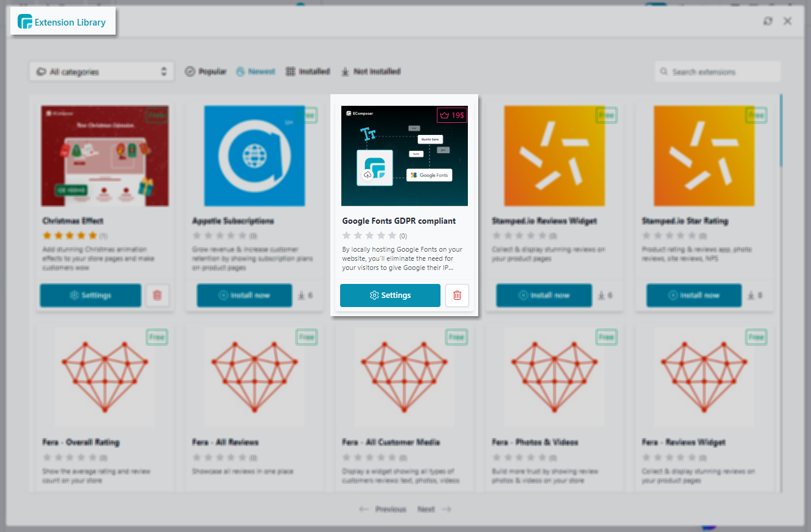Click star rating of Stamped.io Star Rating
Screen dimensions: 811x532
pos(669,236)
